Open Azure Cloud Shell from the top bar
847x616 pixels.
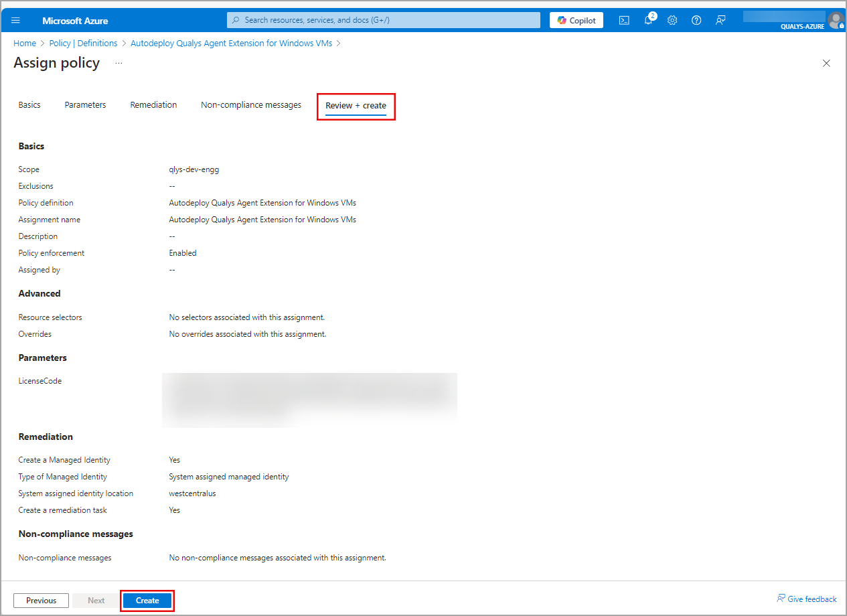pyautogui.click(x=623, y=20)
